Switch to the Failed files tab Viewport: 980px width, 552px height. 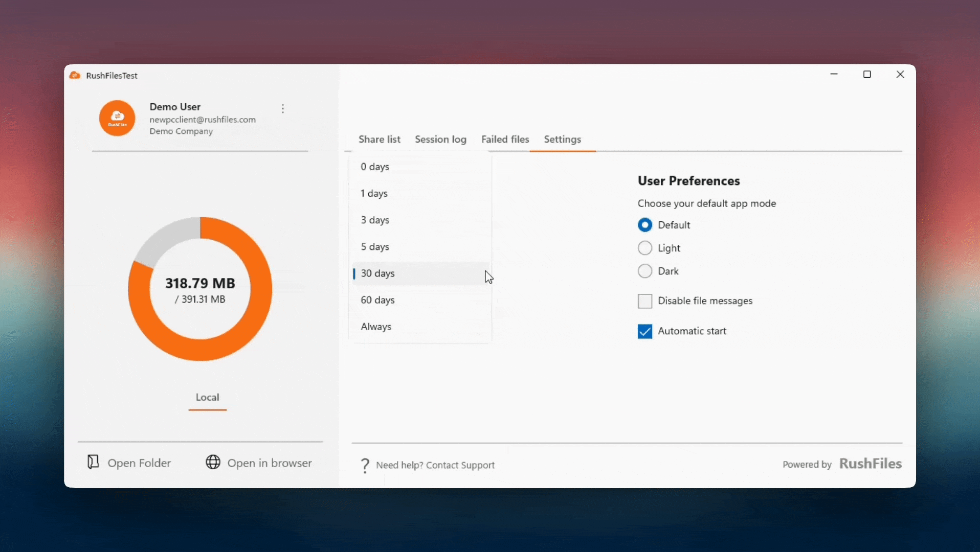point(505,140)
